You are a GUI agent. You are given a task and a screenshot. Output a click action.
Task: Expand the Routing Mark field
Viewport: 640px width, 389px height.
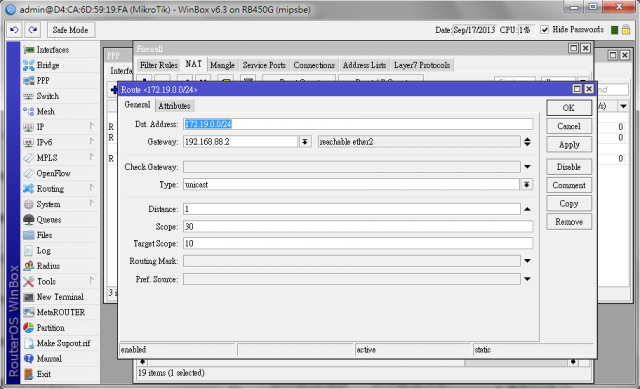pyautogui.click(x=527, y=261)
